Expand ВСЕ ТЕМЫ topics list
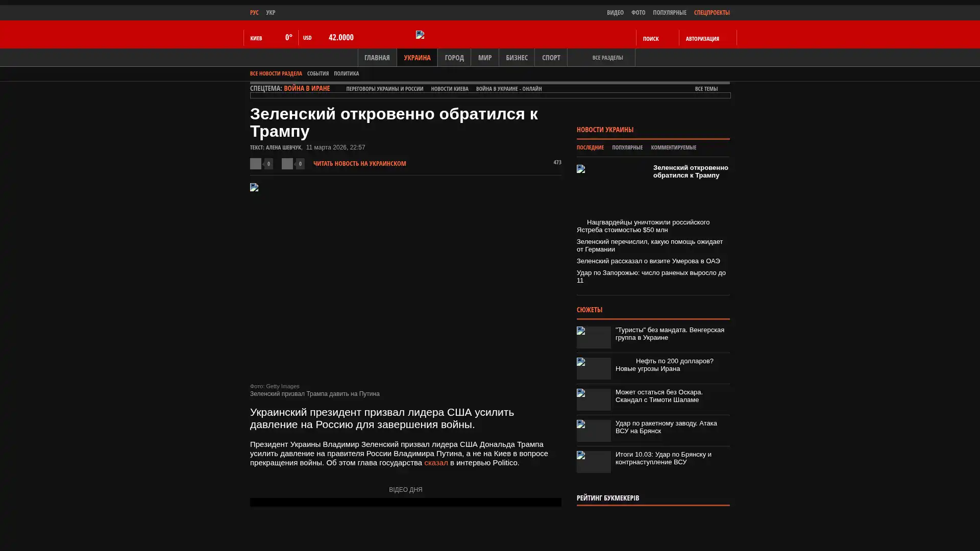This screenshot has height=551, width=980. (x=706, y=89)
